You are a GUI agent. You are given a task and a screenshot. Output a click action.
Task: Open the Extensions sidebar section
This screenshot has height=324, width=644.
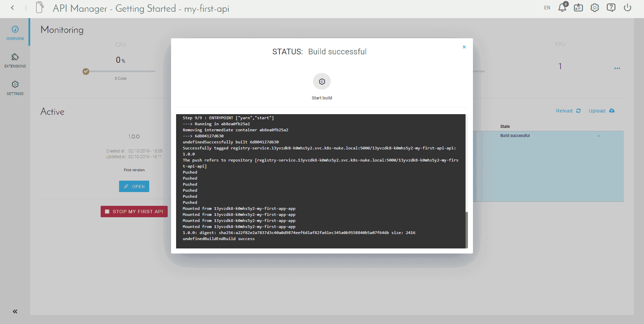(15, 60)
